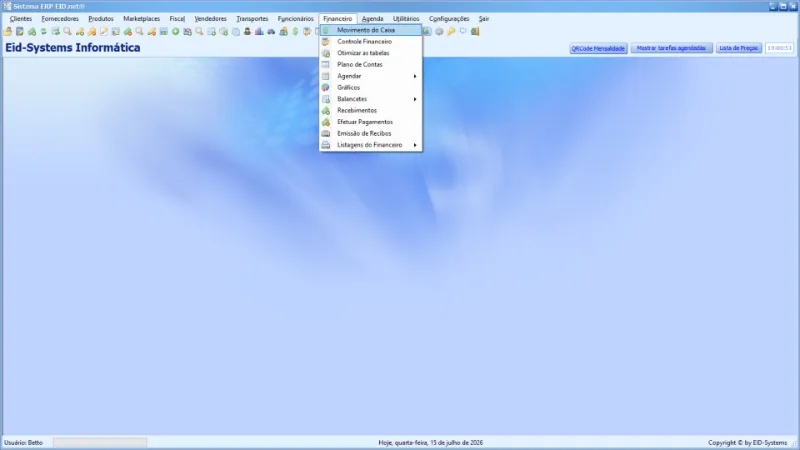
Task: Click the clock time display field
Action: point(780,48)
